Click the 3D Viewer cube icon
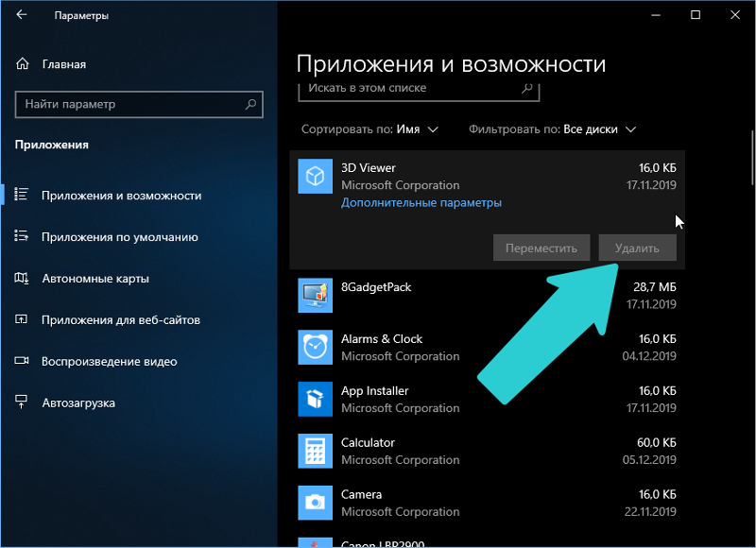The height and width of the screenshot is (548, 756). point(315,176)
